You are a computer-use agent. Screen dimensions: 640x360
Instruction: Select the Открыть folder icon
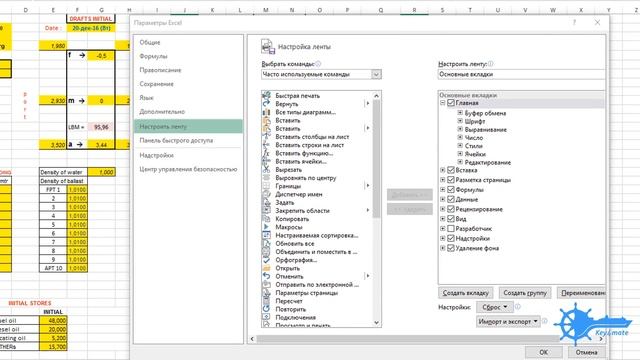266,268
